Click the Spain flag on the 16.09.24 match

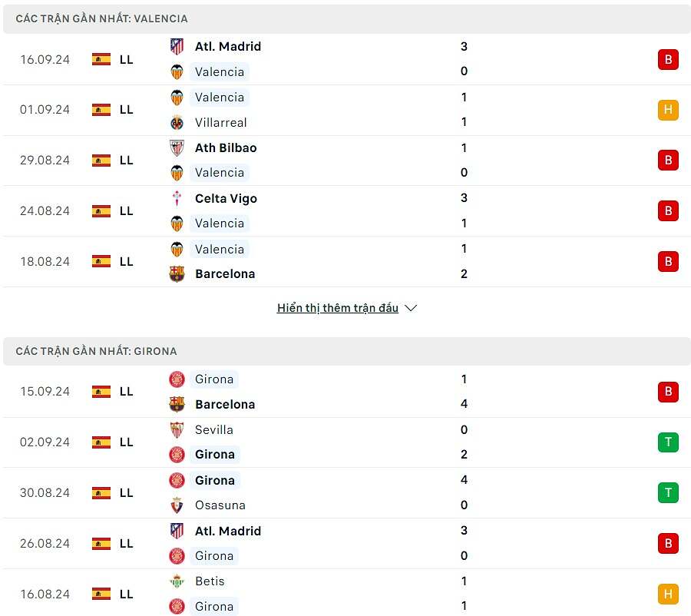(x=101, y=59)
